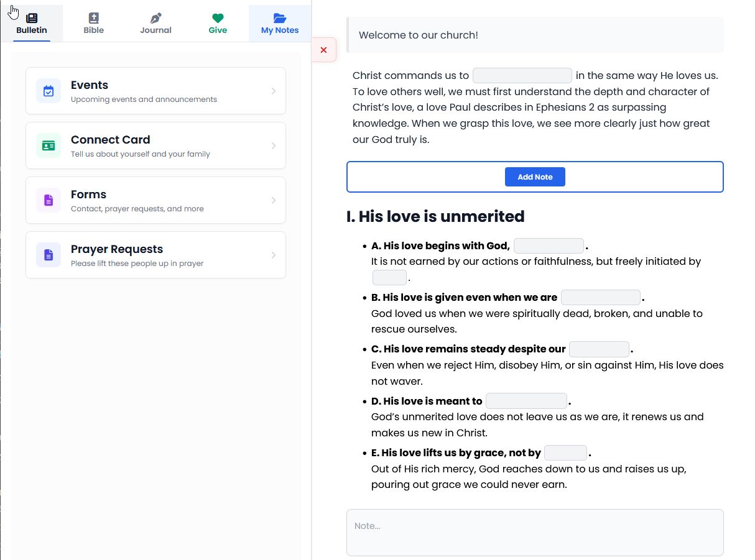This screenshot has width=755, height=560.
Task: Click the Connect Card ID icon
Action: 49,146
